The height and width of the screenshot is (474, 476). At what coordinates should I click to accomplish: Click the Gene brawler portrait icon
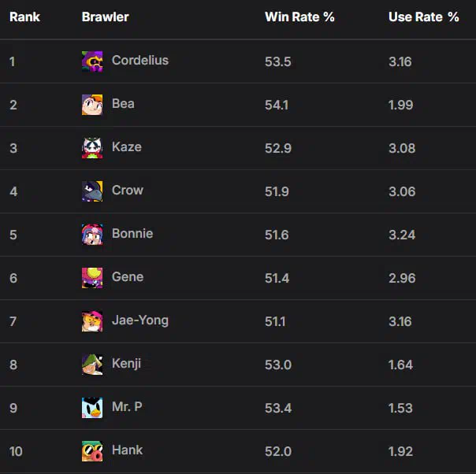coord(92,278)
